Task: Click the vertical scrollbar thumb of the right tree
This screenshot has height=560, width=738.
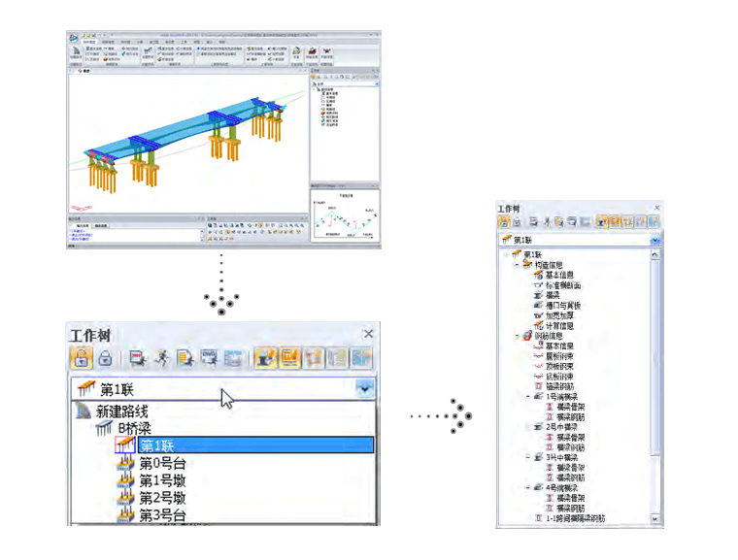Action: click(x=654, y=357)
